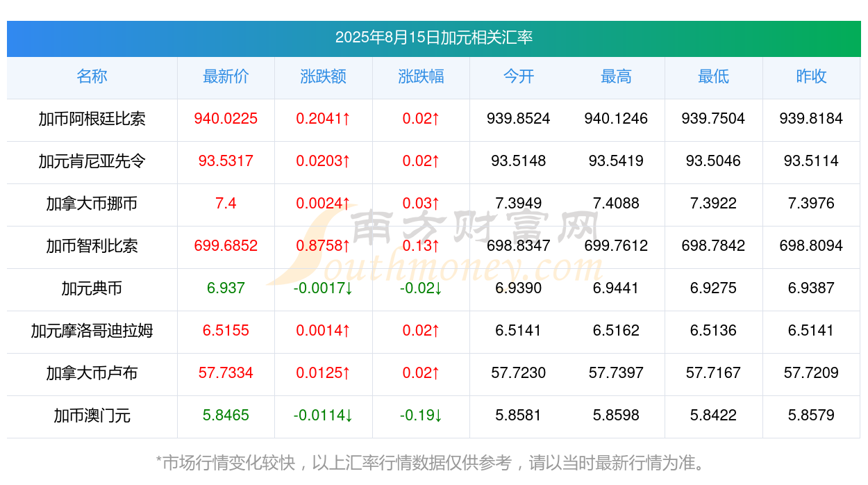This screenshot has height=485, width=868.
Task: Select the 今开 column header
Action: [x=519, y=76]
